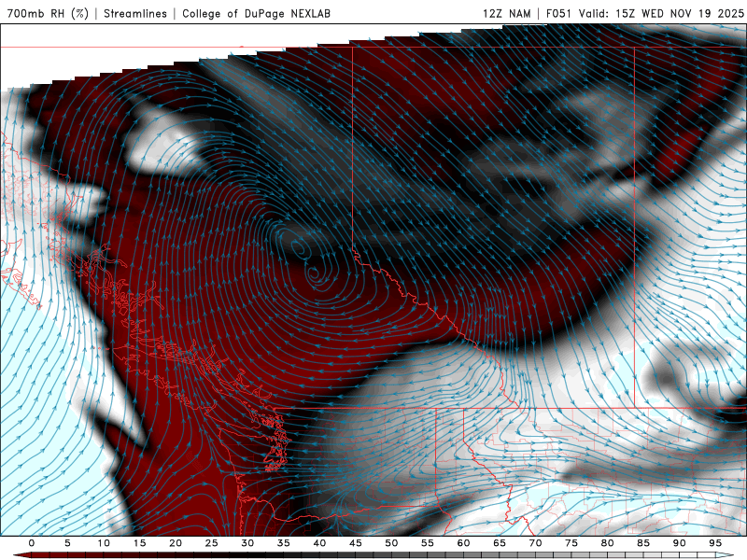Image resolution: width=747 pixels, height=560 pixels.
Task: Select the "12Z NAM" model run label
Action: (506, 13)
